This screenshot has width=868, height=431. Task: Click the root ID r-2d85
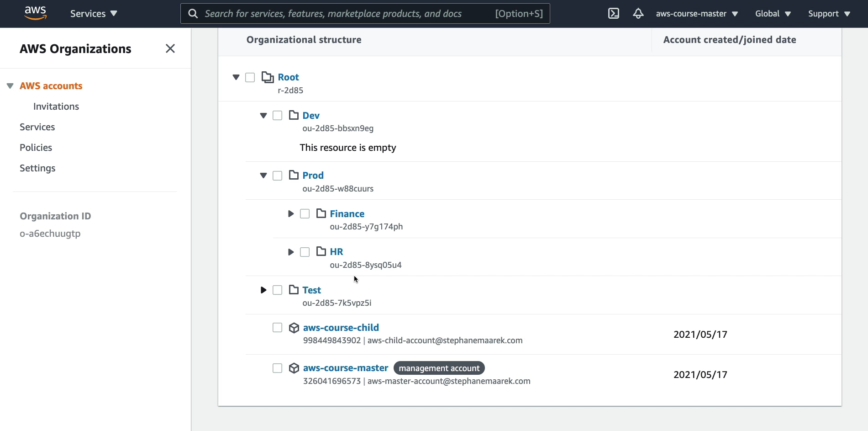coord(290,90)
